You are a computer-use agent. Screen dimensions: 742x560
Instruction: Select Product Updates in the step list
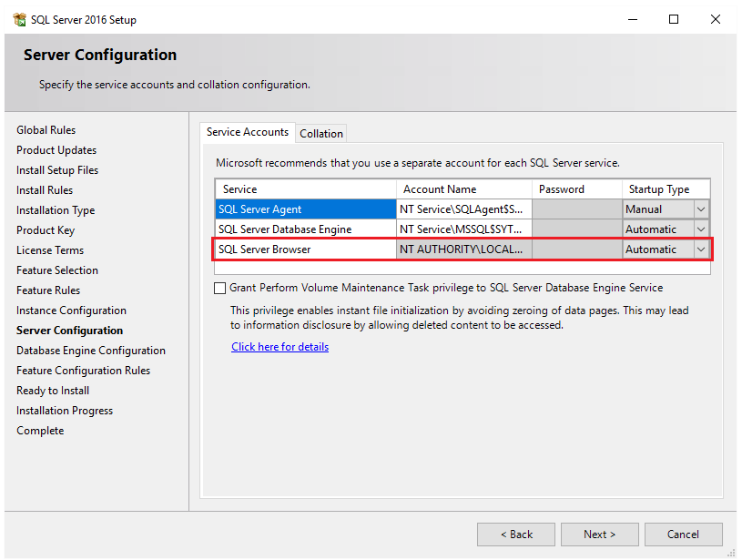point(56,150)
